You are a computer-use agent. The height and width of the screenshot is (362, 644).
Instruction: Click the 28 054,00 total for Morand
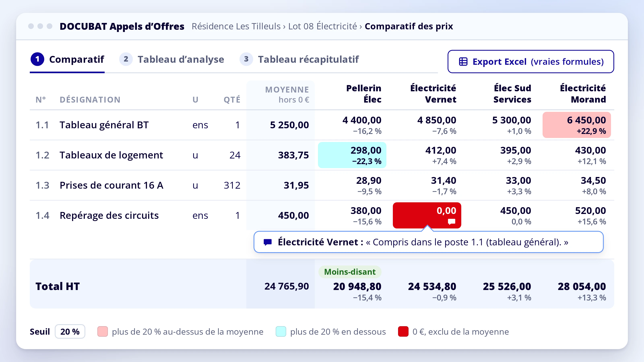click(582, 287)
